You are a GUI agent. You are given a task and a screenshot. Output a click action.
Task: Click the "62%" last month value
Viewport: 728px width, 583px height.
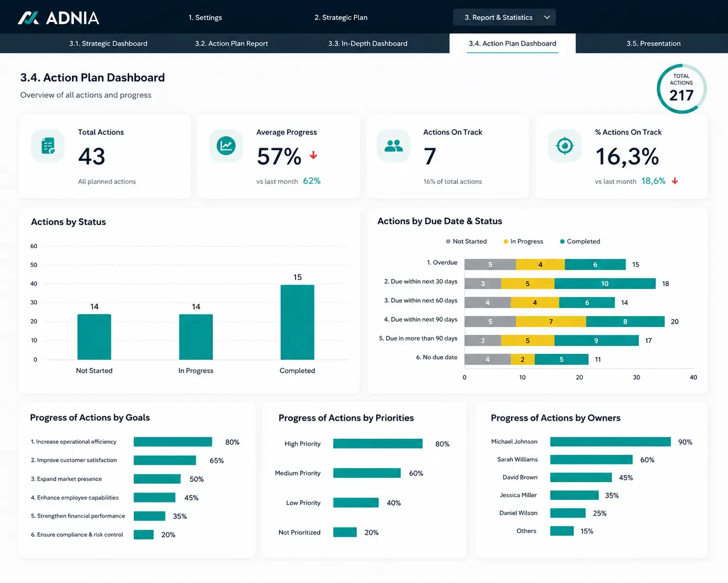point(312,181)
